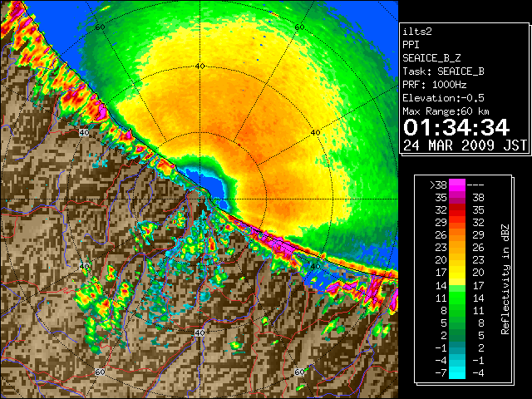Click the 40 range label due south of radar
This screenshot has height=399, width=532.
click(x=199, y=332)
